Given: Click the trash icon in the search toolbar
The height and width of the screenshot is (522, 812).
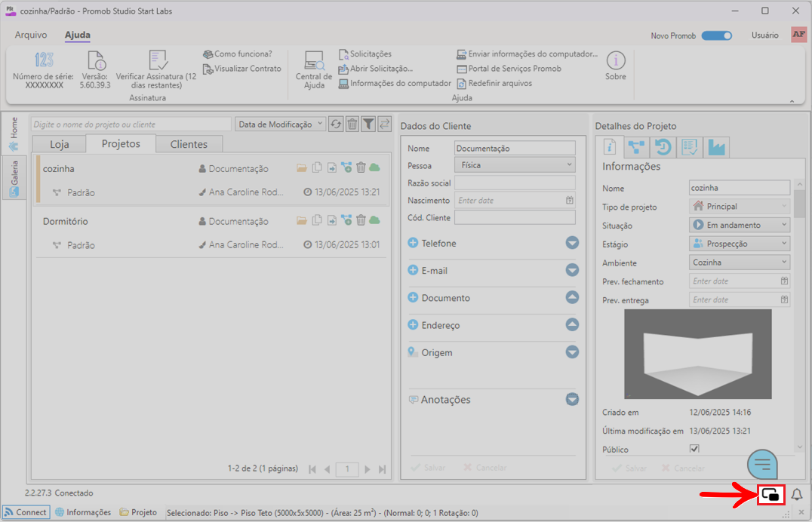Looking at the screenshot, I should click(352, 124).
